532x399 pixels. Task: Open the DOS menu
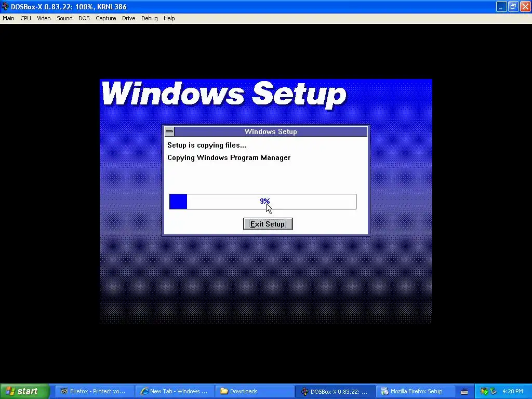[84, 18]
